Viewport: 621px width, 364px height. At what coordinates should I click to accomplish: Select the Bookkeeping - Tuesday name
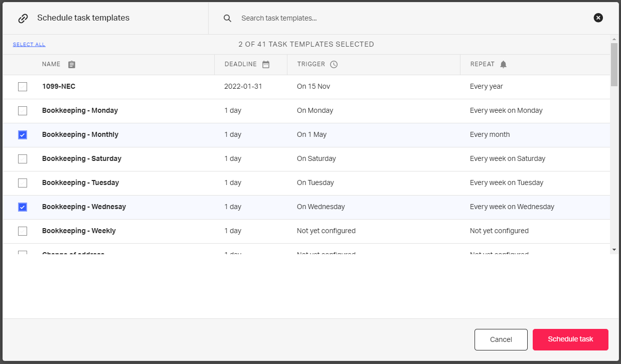pyautogui.click(x=80, y=183)
